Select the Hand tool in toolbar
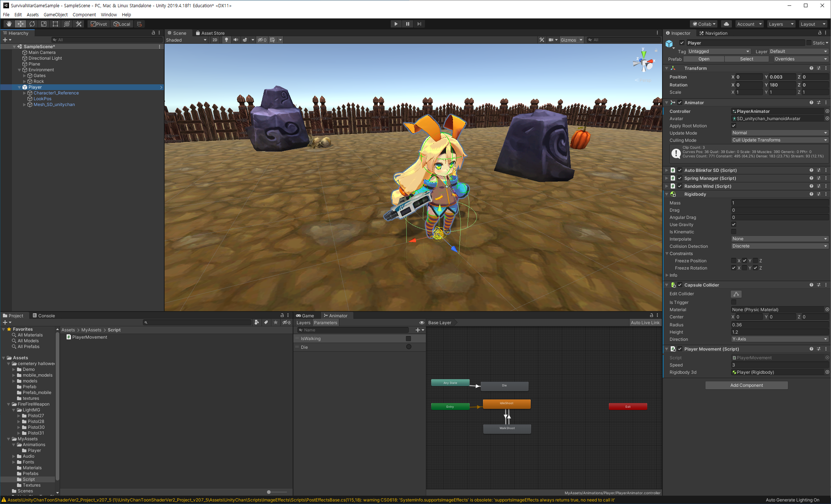This screenshot has height=504, width=831. 9,24
